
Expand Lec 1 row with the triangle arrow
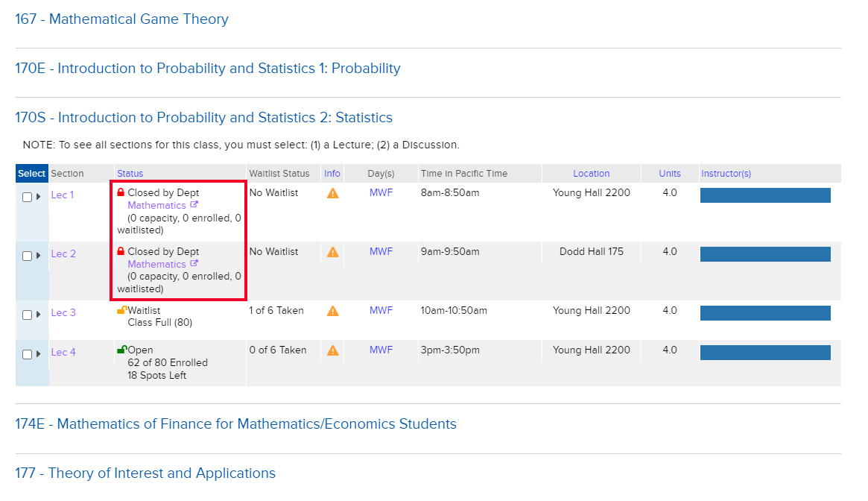click(38, 196)
